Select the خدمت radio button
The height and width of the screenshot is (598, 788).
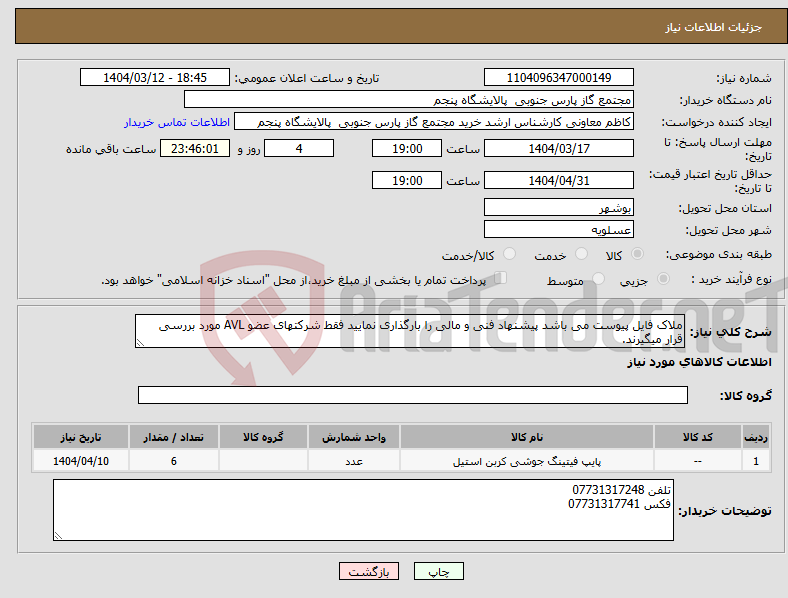pyautogui.click(x=581, y=254)
